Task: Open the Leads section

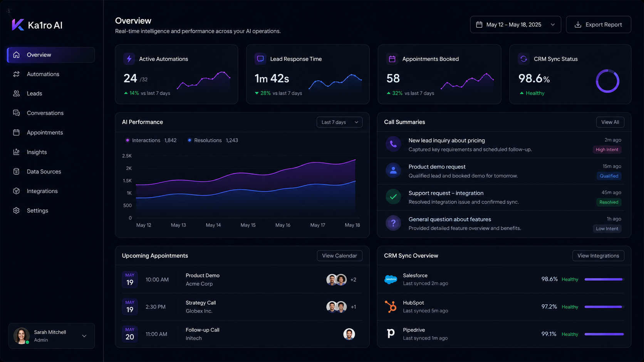Action: point(51,93)
